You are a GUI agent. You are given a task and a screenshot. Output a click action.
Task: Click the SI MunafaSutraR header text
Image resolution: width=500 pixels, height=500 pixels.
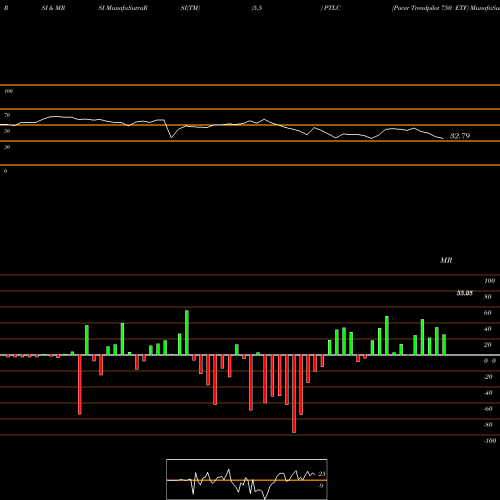click(123, 8)
